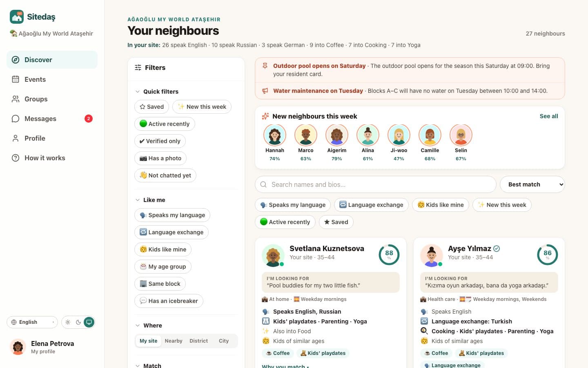Switch to light theme sun icon
This screenshot has height=368, width=588.
click(x=68, y=322)
